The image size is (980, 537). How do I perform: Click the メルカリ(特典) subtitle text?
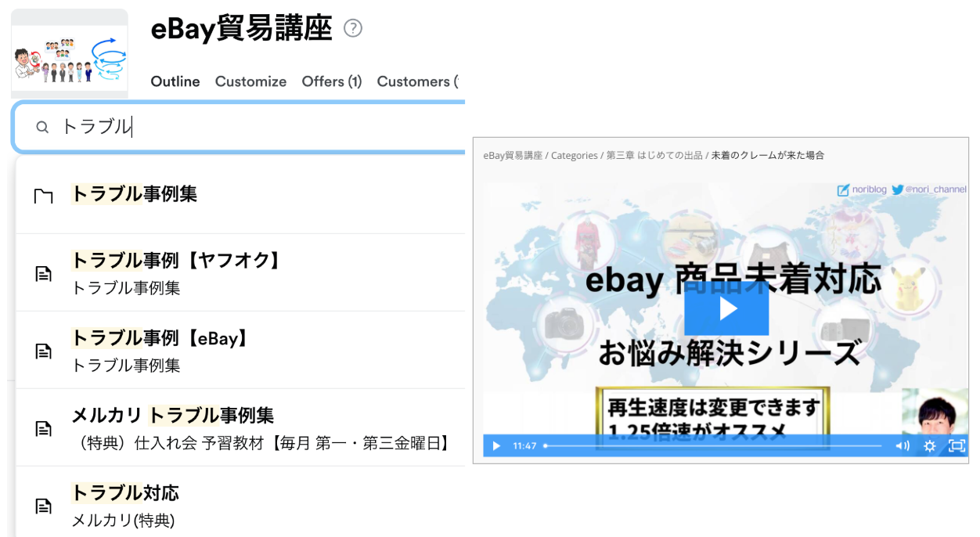(123, 521)
